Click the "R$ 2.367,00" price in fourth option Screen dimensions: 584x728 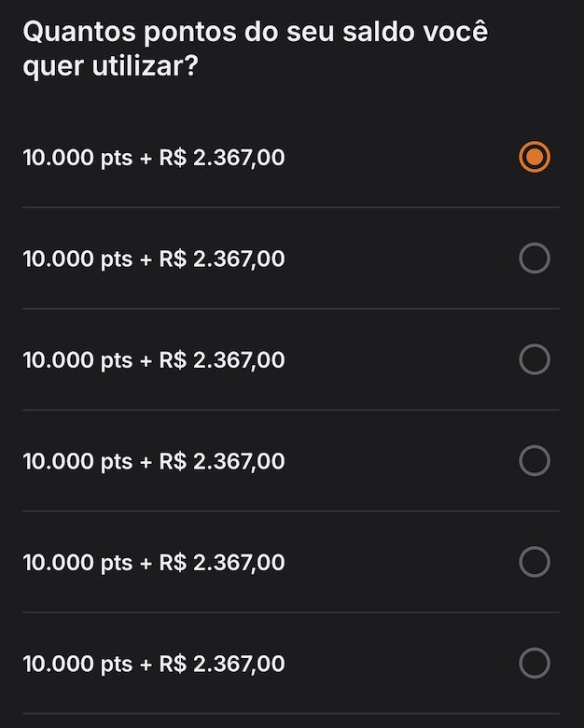(222, 461)
